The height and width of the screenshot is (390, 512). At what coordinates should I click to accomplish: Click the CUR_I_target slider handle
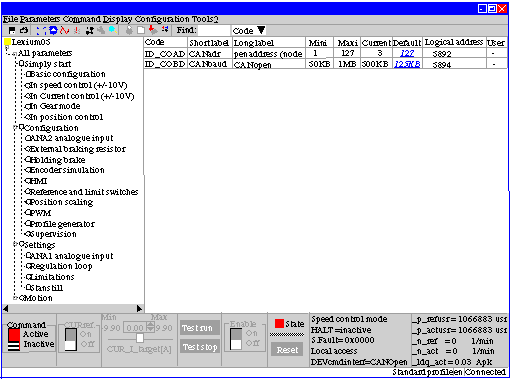140,338
